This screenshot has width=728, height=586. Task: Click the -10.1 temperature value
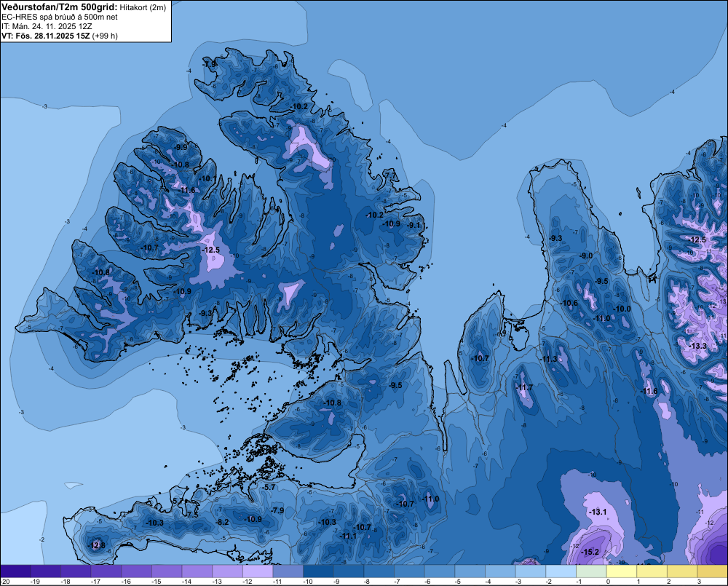207,179
